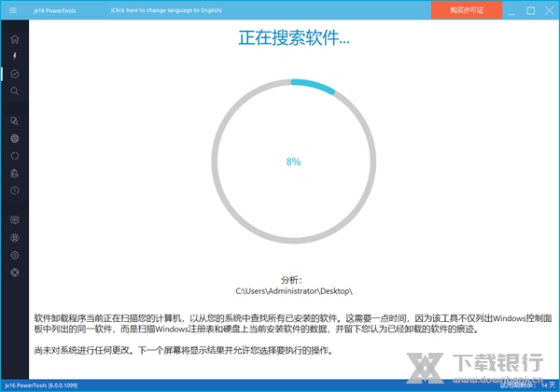Click the lifebuoy help icon in sidebar

point(14,272)
